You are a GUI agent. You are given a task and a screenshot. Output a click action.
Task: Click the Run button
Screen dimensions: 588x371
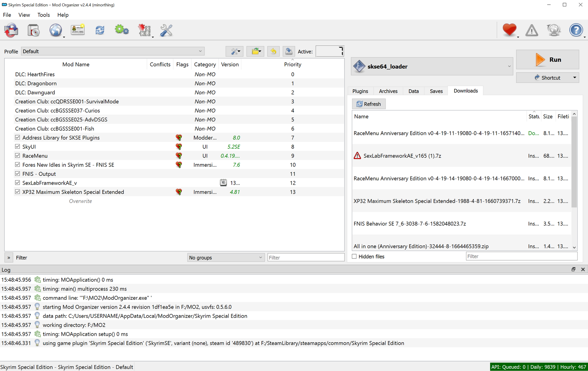(548, 60)
